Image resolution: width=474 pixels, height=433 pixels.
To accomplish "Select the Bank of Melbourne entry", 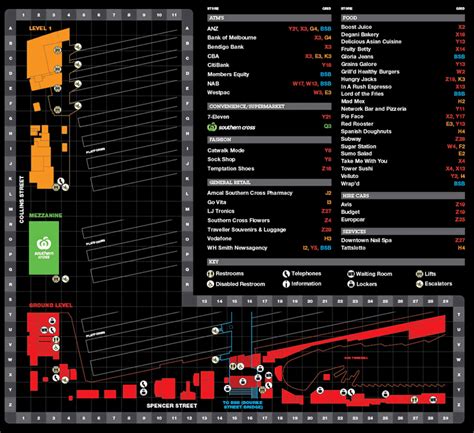I will coord(269,38).
